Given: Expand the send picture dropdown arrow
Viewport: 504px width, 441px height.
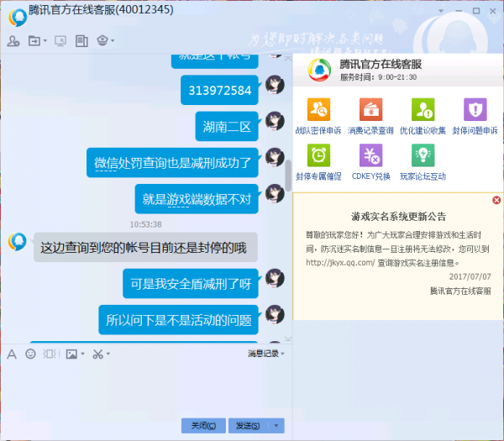Looking at the screenshot, I should coord(82,354).
